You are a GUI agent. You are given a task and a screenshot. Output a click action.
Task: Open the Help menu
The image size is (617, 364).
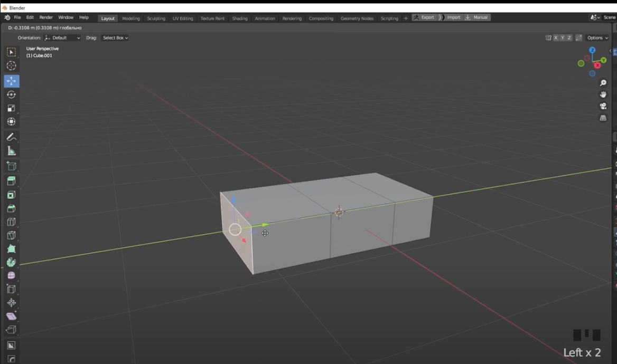tap(84, 17)
